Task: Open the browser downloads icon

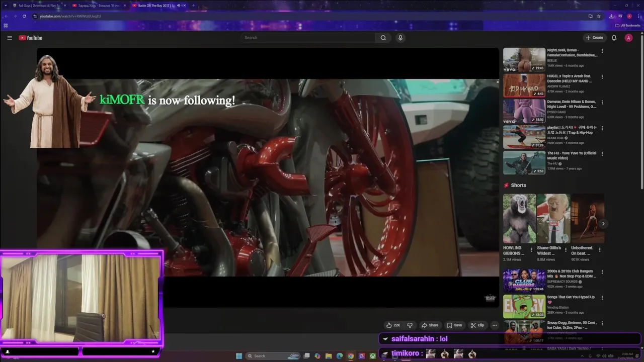Action: [x=611, y=16]
